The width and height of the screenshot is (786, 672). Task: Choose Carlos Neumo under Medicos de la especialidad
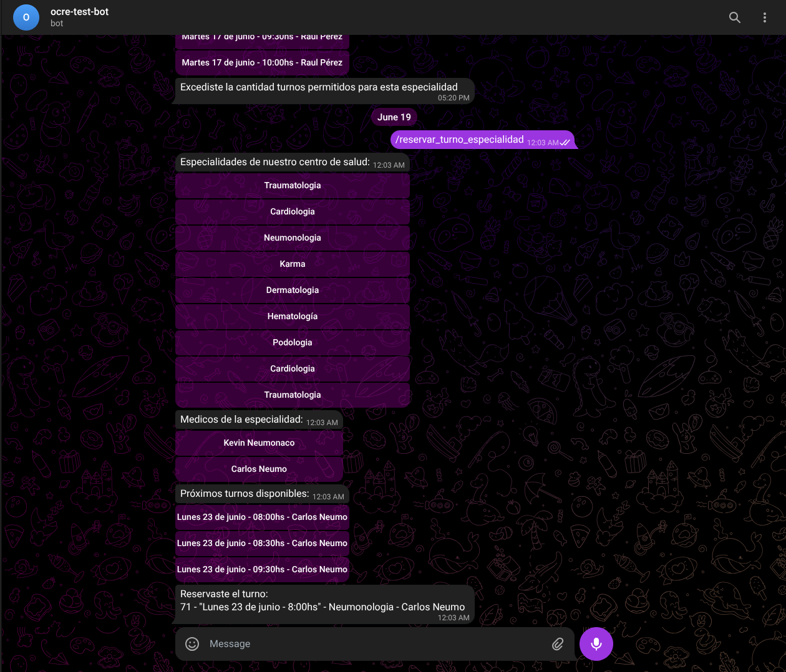[x=259, y=469]
